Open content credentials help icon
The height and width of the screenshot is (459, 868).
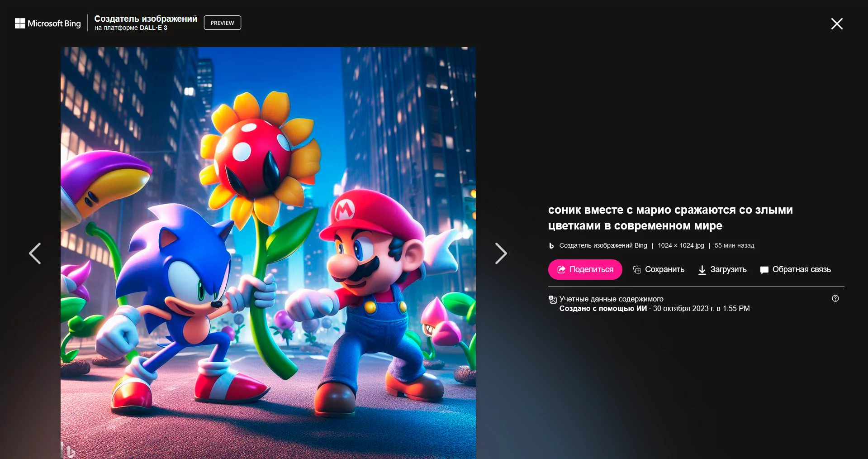coord(835,298)
